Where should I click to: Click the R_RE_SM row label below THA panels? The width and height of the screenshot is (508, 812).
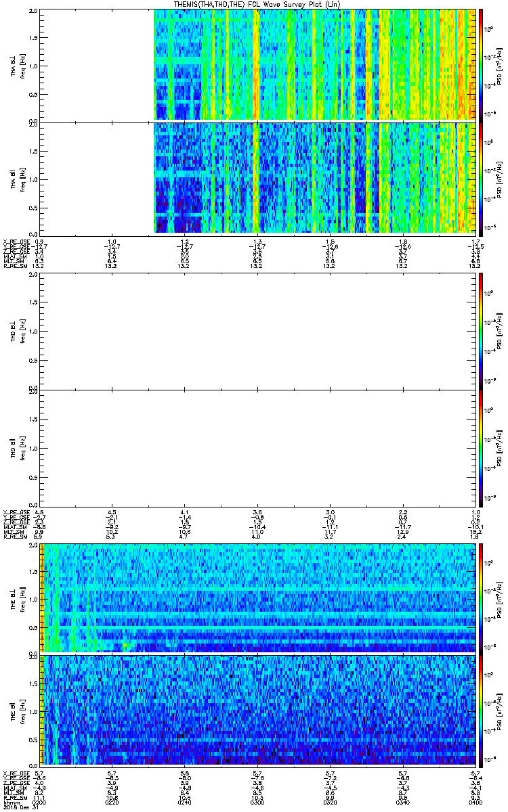pyautogui.click(x=14, y=266)
